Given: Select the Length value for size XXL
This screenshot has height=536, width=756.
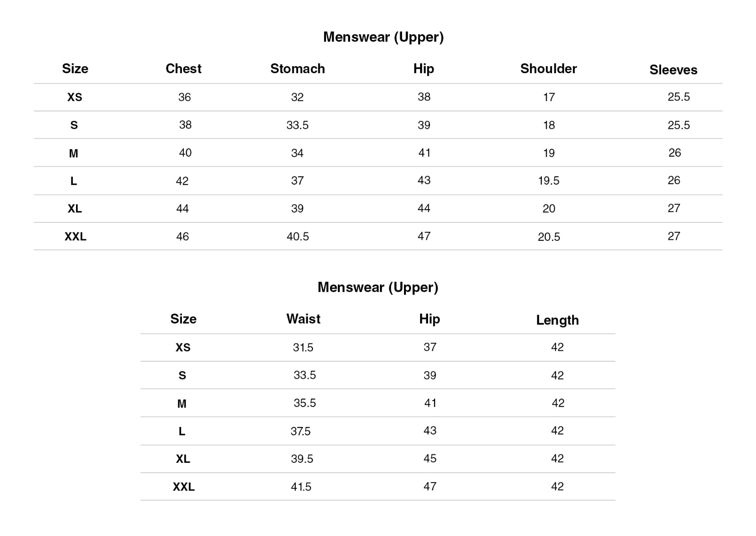Looking at the screenshot, I should 557,487.
